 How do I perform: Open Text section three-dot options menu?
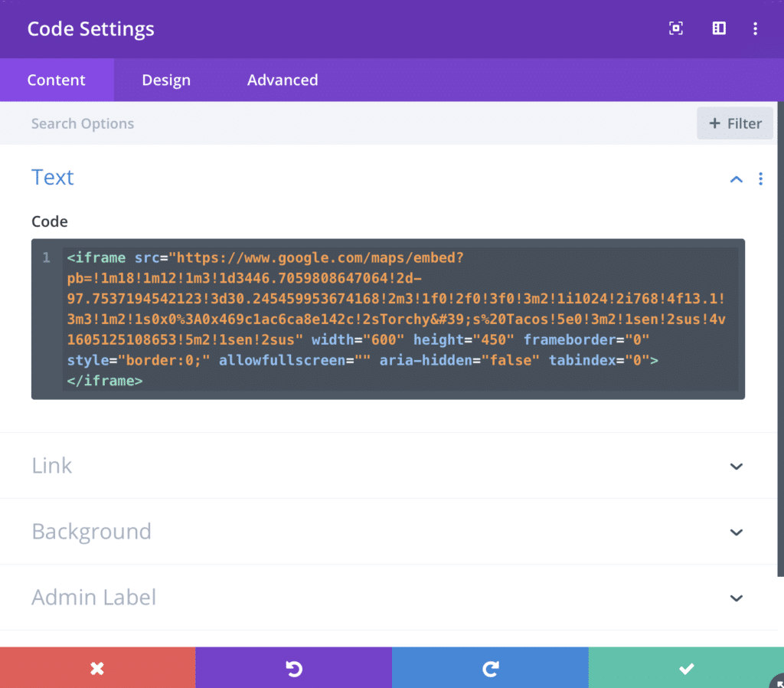tap(760, 179)
